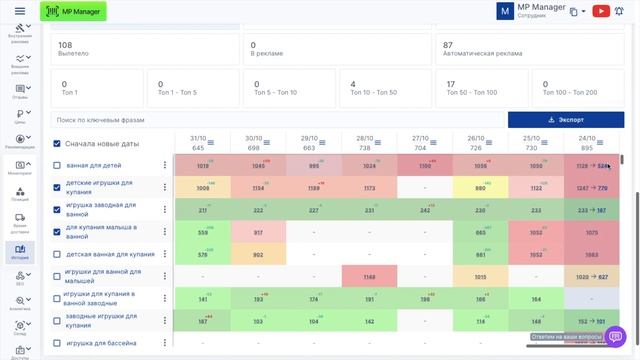Viewport: 640px width, 360px height.
Task: Open column menu for 26/10
Action: pyautogui.click(x=489, y=142)
